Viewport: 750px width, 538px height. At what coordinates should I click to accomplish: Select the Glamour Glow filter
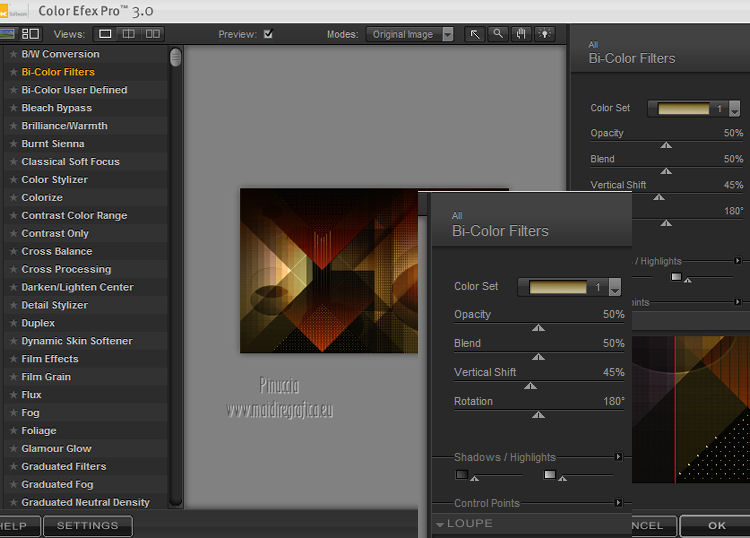pyautogui.click(x=56, y=449)
